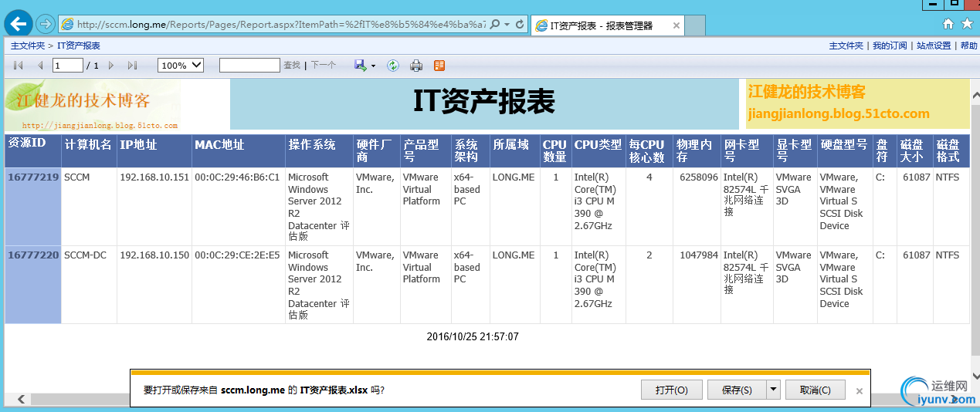The width and height of the screenshot is (980, 412).
Task: Click IP address 192.168.10.151
Action: click(x=154, y=177)
